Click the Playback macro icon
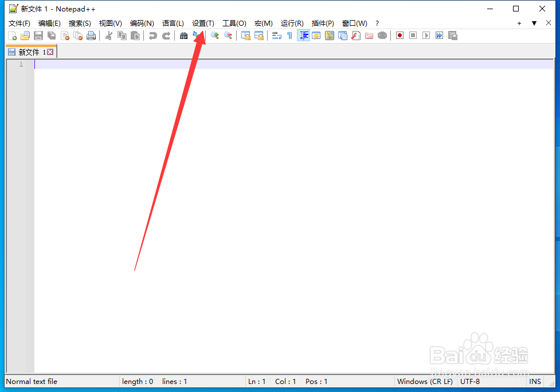 [x=426, y=36]
